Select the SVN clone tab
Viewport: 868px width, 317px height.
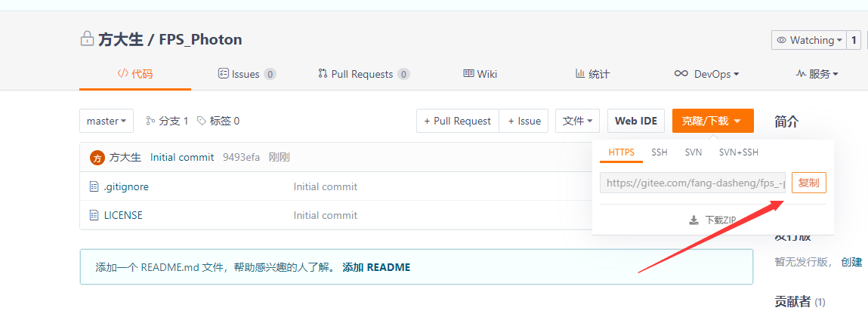click(x=693, y=152)
